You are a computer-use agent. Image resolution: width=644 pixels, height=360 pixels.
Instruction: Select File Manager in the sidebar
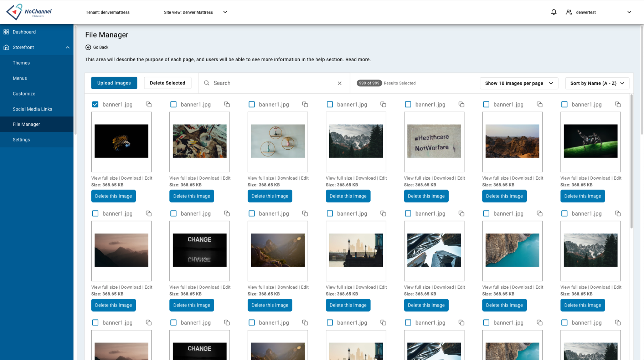click(x=37, y=124)
